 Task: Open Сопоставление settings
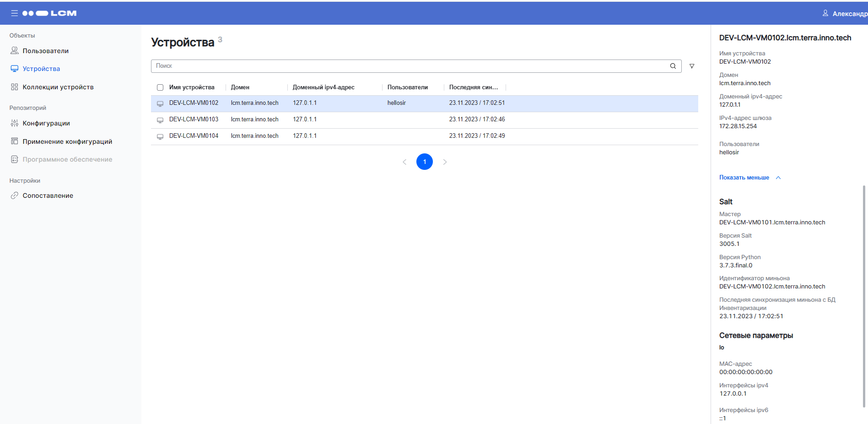tap(48, 196)
